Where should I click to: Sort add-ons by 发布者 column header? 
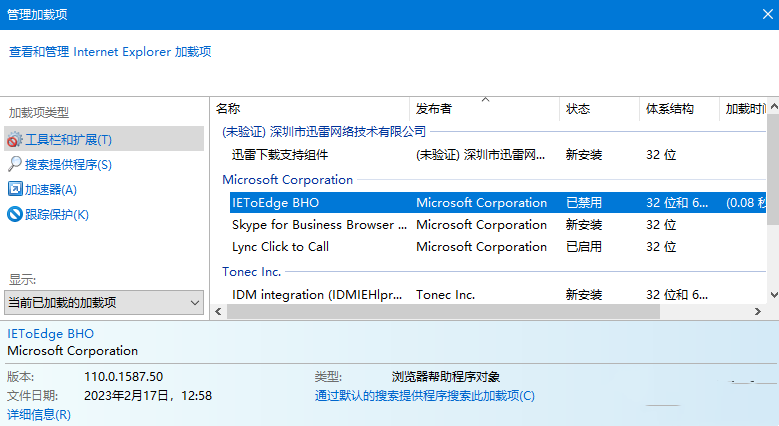[x=484, y=109]
